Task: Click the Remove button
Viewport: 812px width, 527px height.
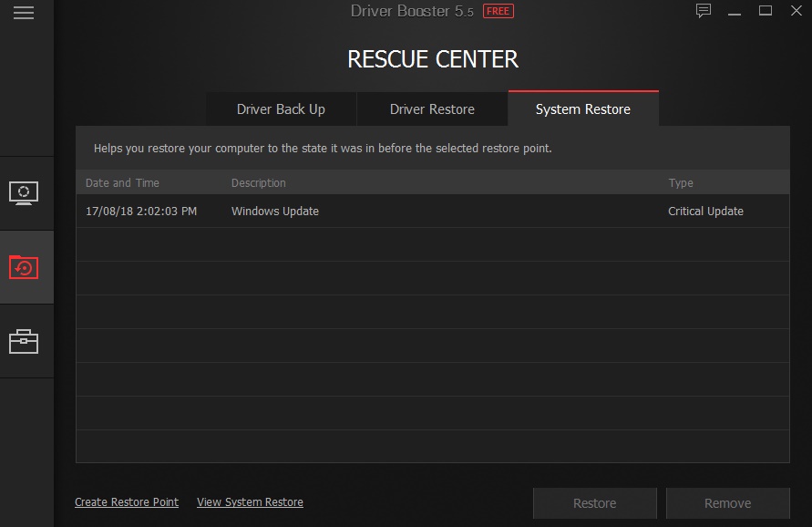Action: pos(727,503)
